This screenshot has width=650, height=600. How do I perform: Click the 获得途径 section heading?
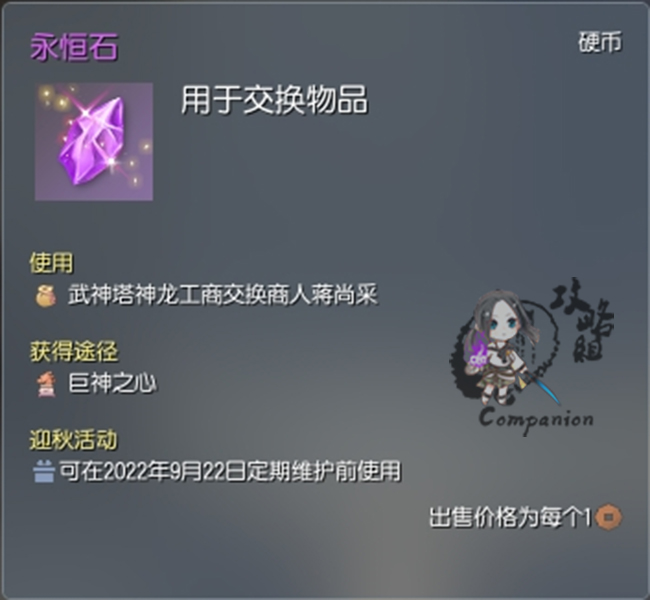[74, 351]
